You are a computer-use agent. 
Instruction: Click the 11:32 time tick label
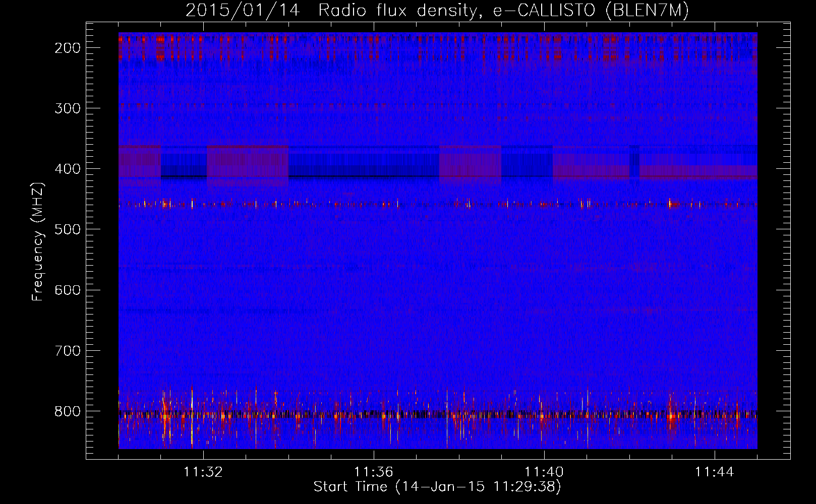point(203,472)
